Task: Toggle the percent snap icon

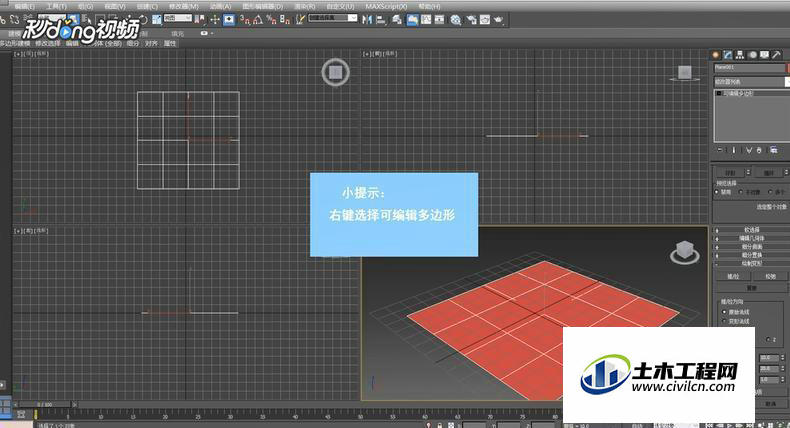Action: [271, 20]
